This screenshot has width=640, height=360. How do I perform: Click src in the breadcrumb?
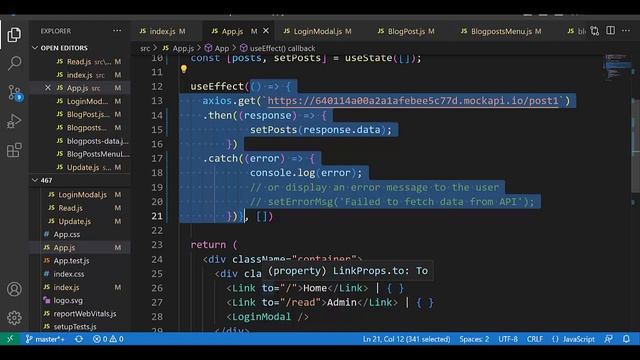tap(145, 48)
